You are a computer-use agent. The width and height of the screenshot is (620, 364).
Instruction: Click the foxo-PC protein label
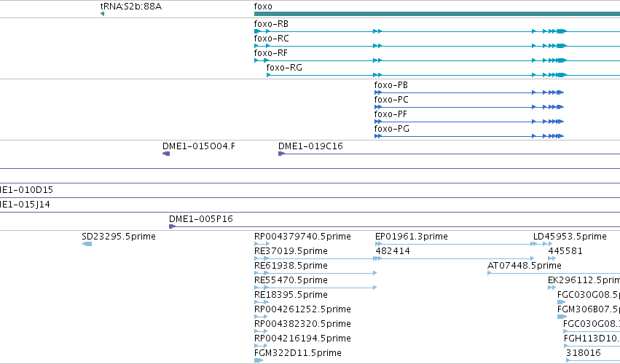(391, 100)
